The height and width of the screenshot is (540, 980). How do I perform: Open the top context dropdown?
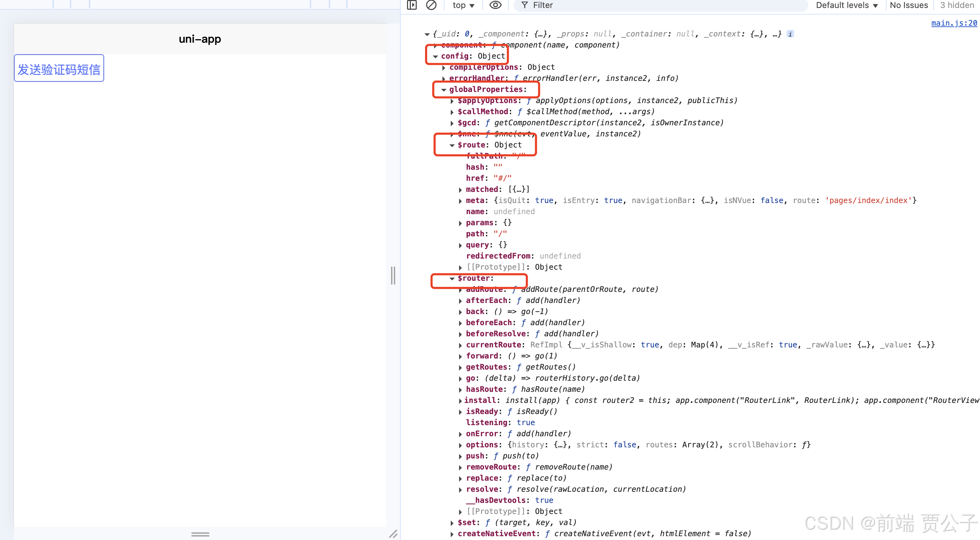pos(463,5)
